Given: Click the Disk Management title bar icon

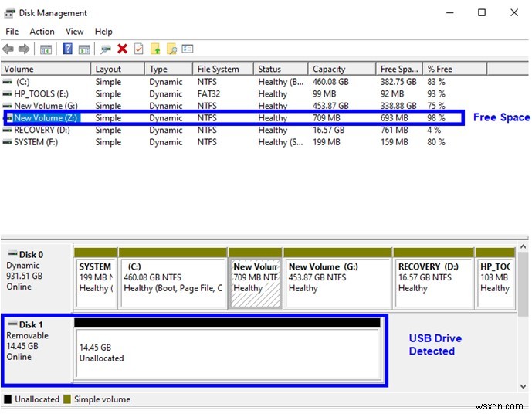Looking at the screenshot, I should [9, 13].
